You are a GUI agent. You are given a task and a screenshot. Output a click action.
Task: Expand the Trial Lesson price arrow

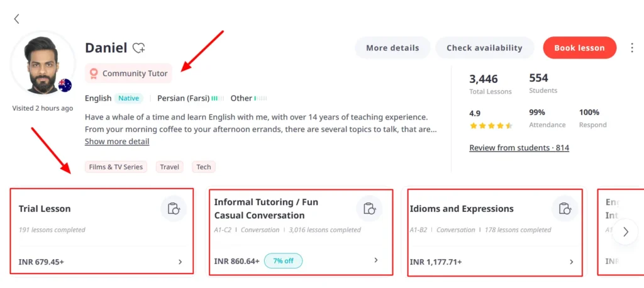click(180, 262)
